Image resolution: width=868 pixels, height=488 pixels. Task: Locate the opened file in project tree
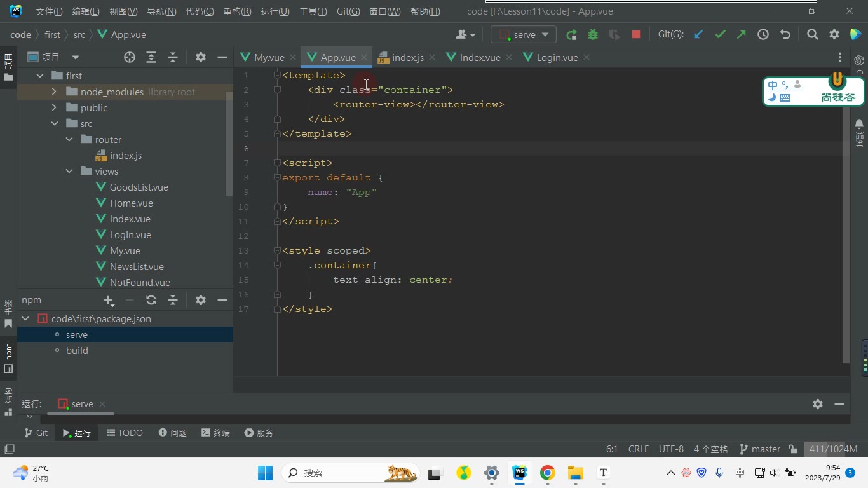pyautogui.click(x=130, y=57)
